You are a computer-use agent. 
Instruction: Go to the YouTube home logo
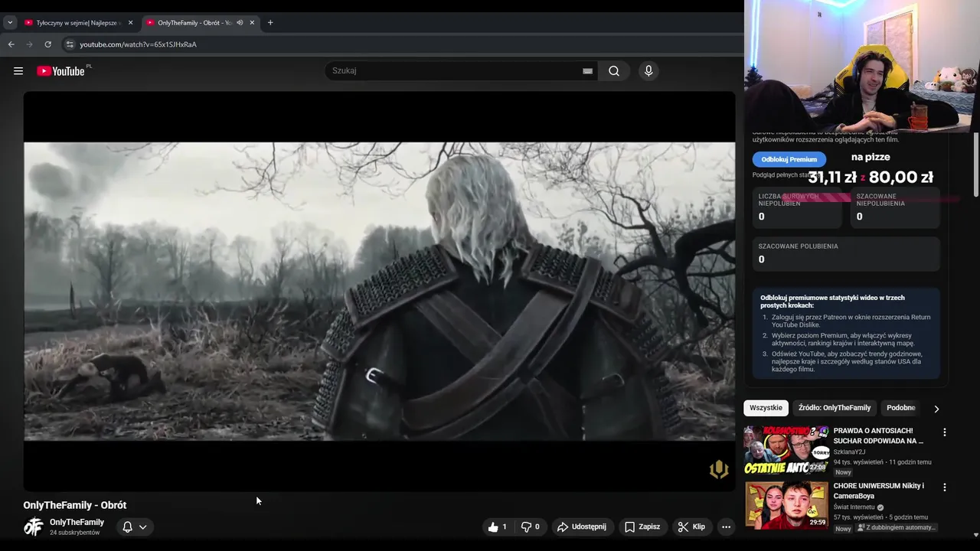[60, 71]
